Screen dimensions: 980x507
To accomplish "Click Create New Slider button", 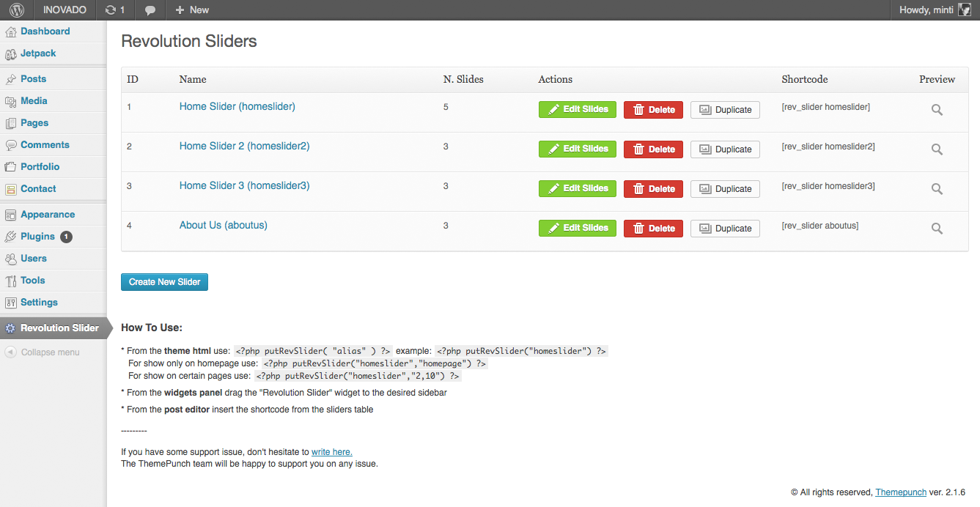I will pyautogui.click(x=164, y=282).
